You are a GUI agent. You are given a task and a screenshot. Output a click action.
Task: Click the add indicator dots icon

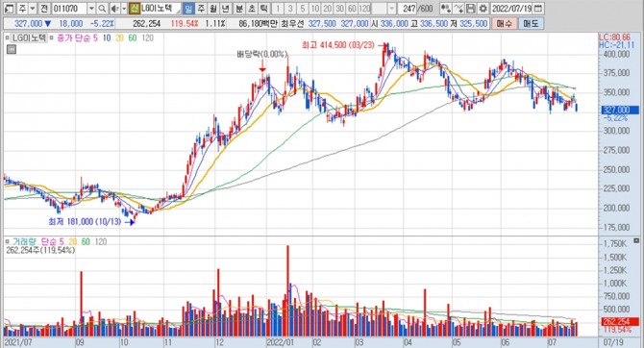click(445, 9)
